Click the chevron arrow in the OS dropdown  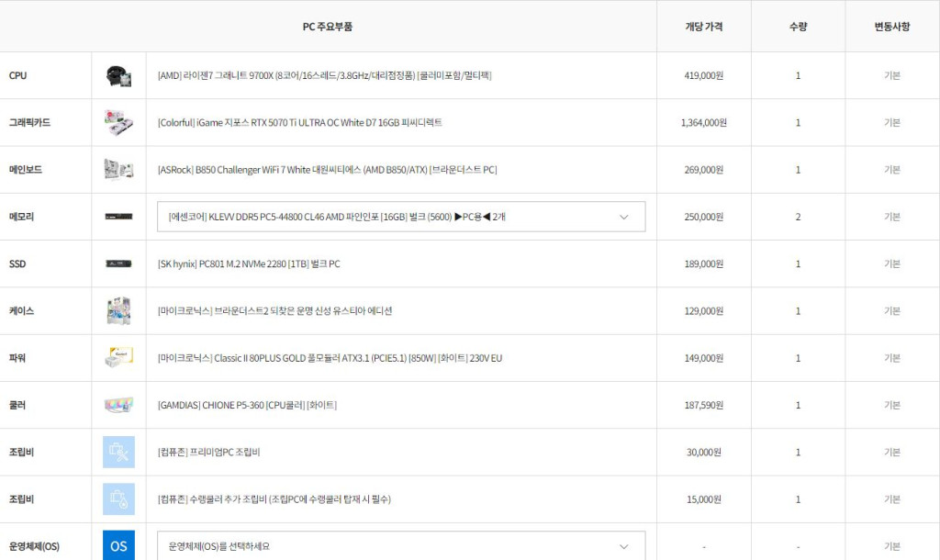pyautogui.click(x=624, y=546)
